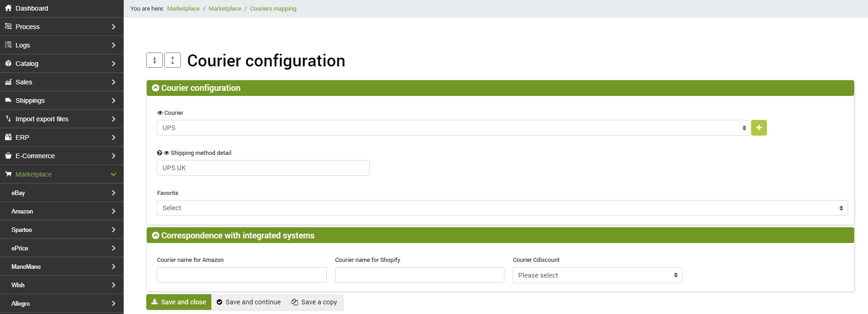Click the Process sidebar icon

(8, 26)
